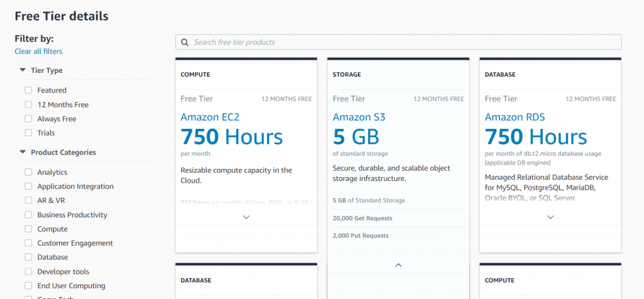644x299 pixels.
Task: Collapse the Tier Type filter section
Action: pyautogui.click(x=23, y=70)
